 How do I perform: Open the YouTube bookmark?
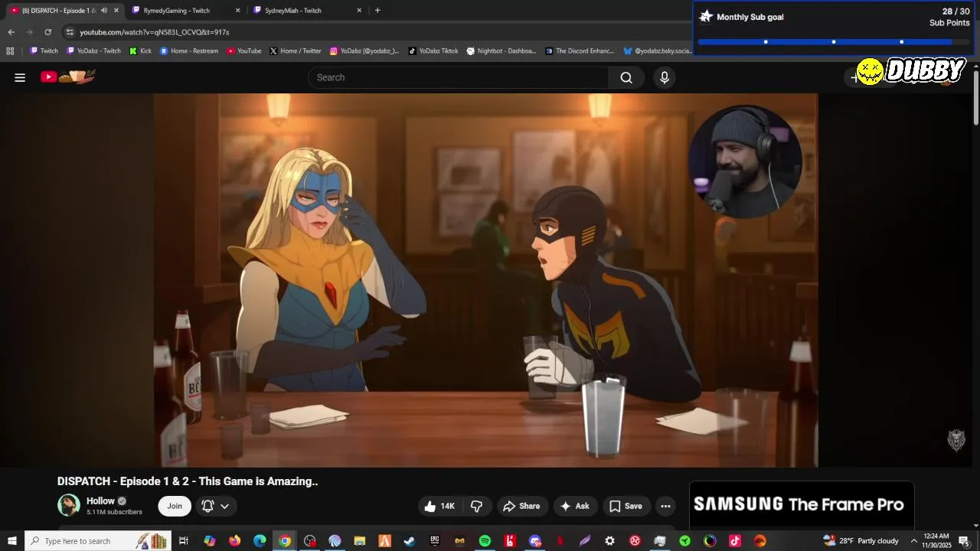(244, 51)
